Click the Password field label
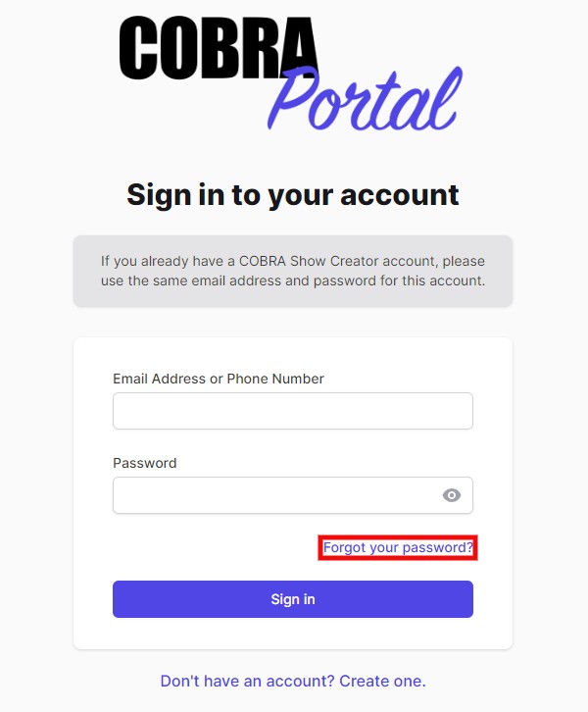Image resolution: width=588 pixels, height=712 pixels. 145,463
